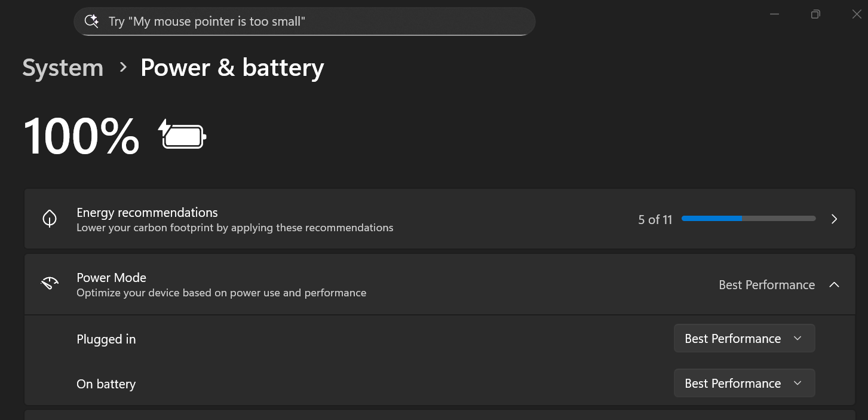Viewport: 868px width, 420px height.
Task: Click the Energy recommendations leaf icon
Action: pos(50,219)
